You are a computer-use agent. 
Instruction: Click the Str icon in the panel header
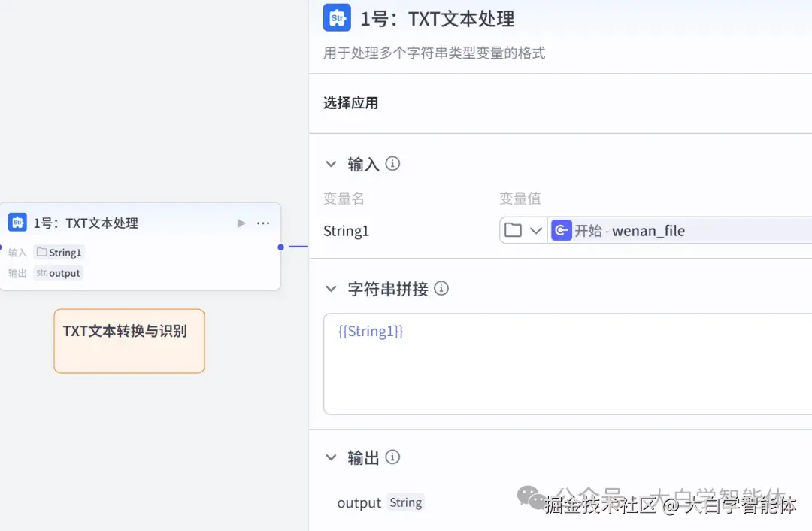336,17
